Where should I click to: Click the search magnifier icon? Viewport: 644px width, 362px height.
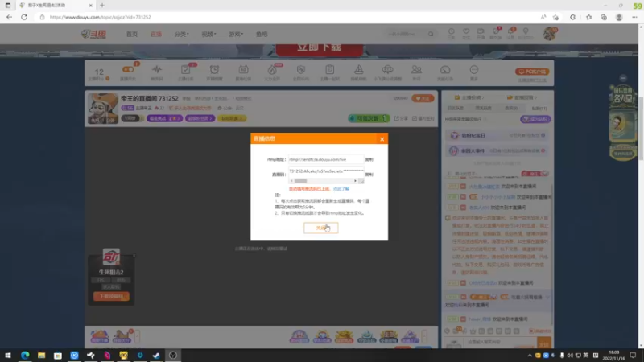click(x=431, y=34)
